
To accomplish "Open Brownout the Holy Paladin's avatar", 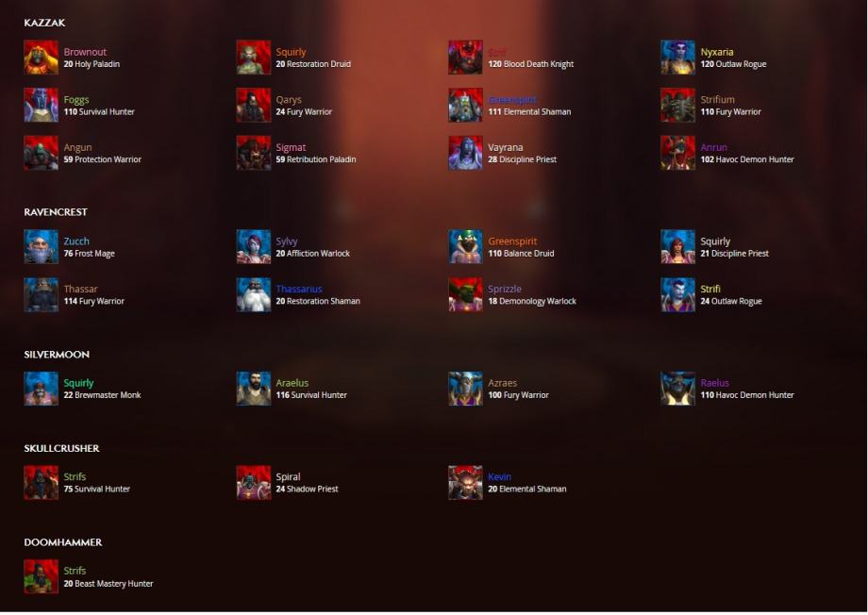I will [x=41, y=57].
